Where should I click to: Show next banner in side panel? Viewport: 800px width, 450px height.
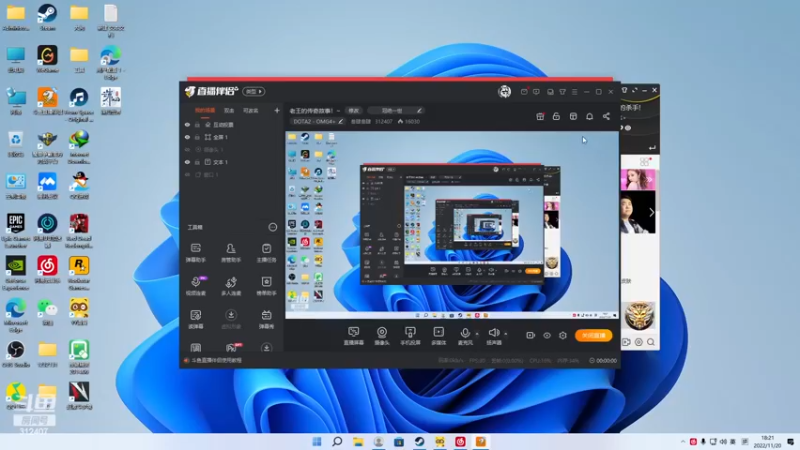click(652, 212)
